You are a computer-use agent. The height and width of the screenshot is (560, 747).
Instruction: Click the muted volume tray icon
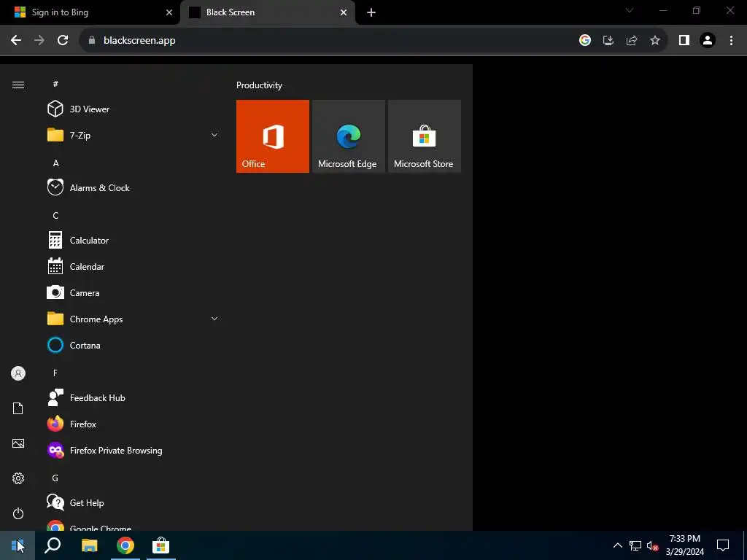pos(652,545)
